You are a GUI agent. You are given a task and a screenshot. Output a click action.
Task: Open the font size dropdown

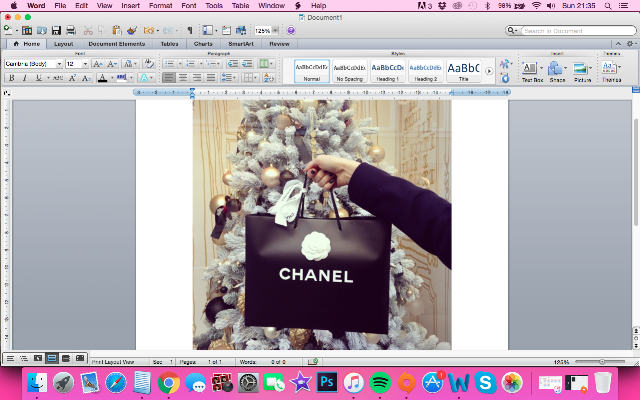point(85,64)
